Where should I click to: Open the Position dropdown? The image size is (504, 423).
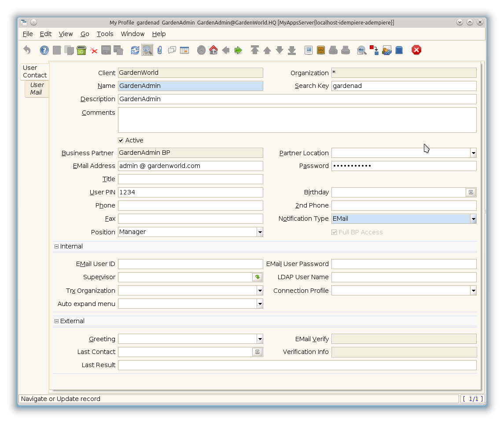[260, 232]
